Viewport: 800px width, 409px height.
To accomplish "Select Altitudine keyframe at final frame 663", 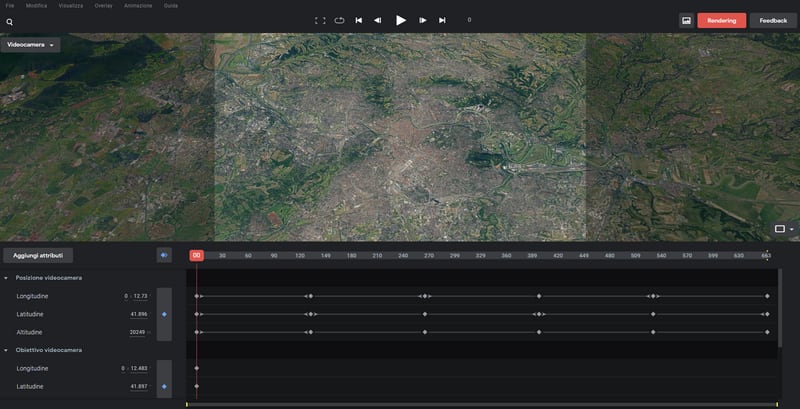I will [767, 333].
